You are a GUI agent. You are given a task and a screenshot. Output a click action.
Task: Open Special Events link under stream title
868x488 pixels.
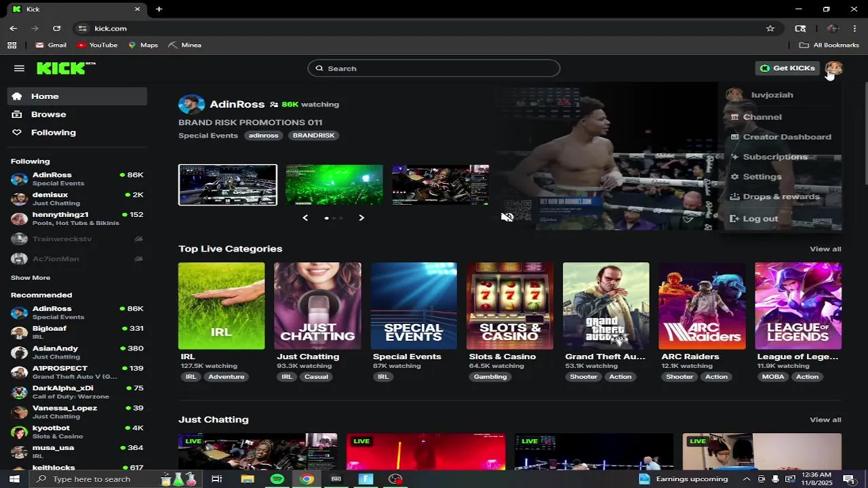point(208,136)
